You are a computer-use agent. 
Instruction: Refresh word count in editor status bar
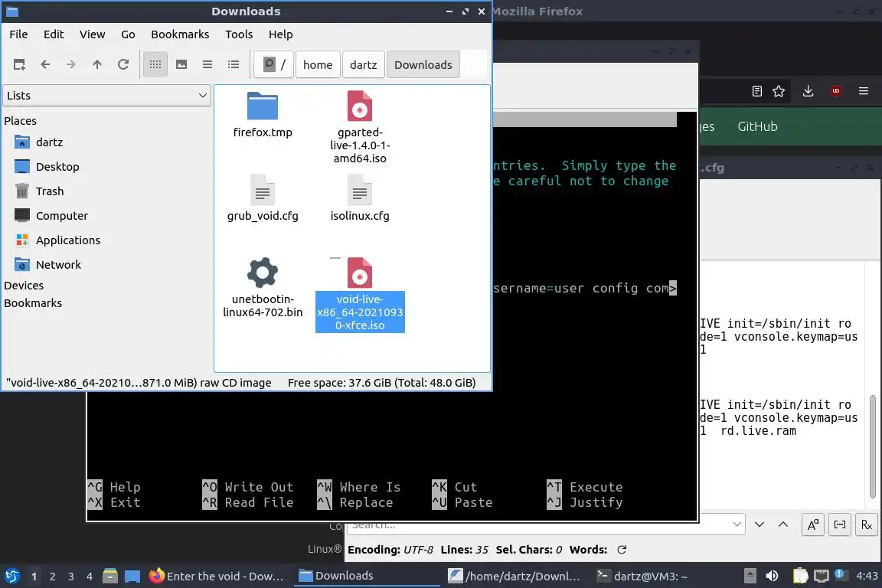point(622,550)
